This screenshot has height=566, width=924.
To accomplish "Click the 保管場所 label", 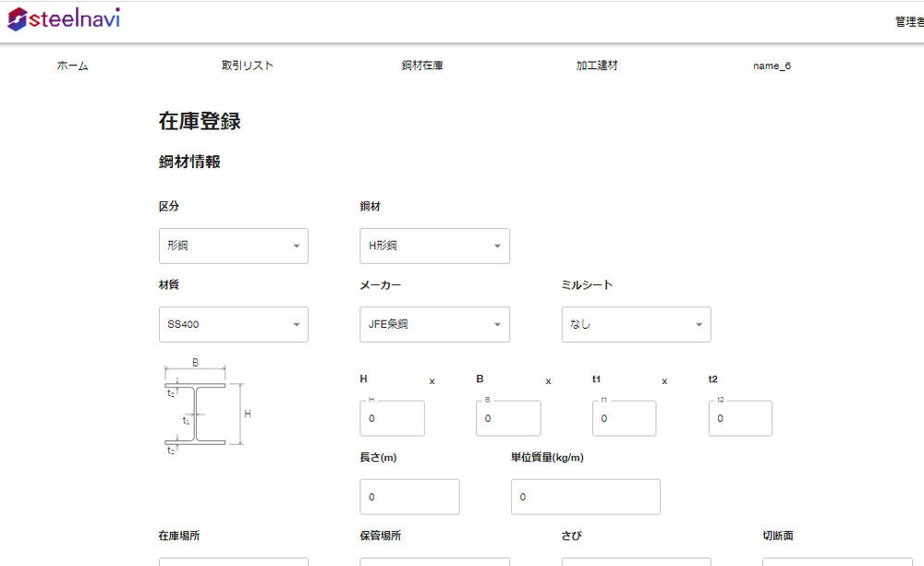I will tap(381, 536).
